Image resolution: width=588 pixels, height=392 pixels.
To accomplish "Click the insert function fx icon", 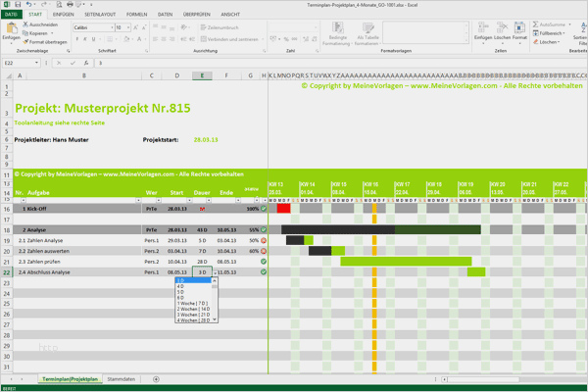I will 86,63.
